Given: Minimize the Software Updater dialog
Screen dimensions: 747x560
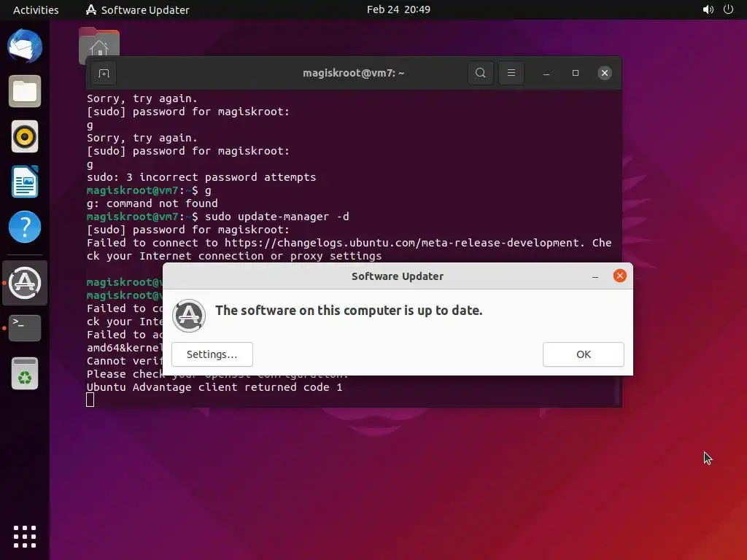Looking at the screenshot, I should [x=595, y=276].
